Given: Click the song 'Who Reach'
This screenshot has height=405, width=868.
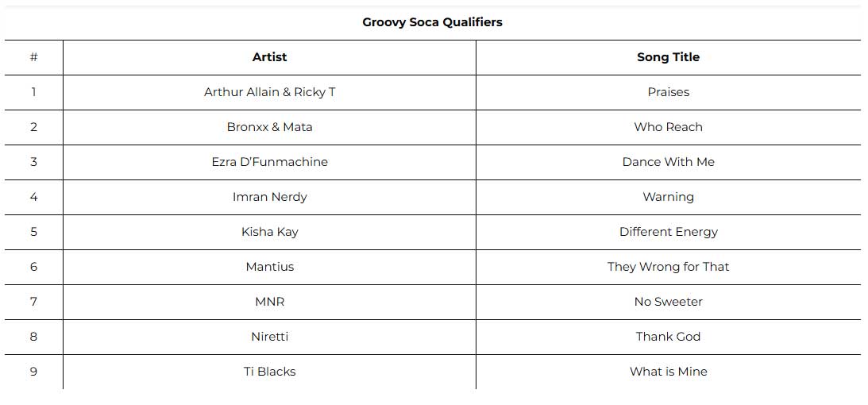Looking at the screenshot, I should [x=668, y=127].
